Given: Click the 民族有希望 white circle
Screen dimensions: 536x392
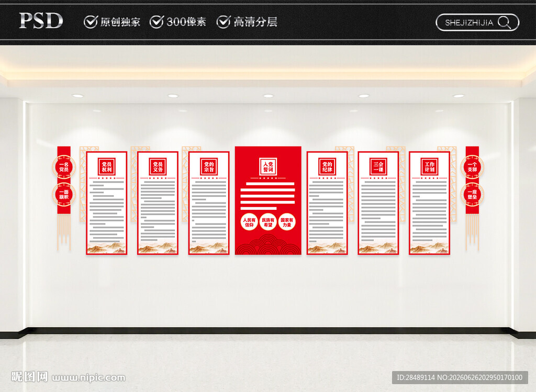Looking at the screenshot, I should (x=268, y=222).
